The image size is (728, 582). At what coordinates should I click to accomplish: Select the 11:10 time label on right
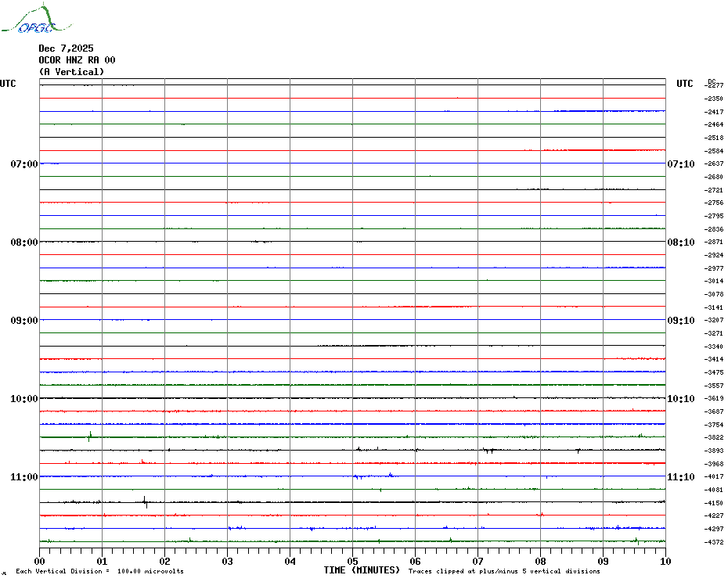click(680, 477)
